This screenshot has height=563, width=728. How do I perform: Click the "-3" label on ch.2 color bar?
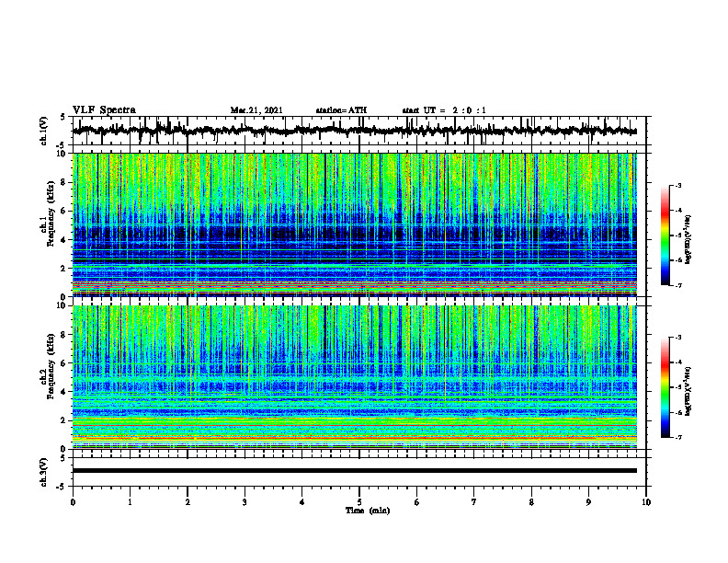678,338
